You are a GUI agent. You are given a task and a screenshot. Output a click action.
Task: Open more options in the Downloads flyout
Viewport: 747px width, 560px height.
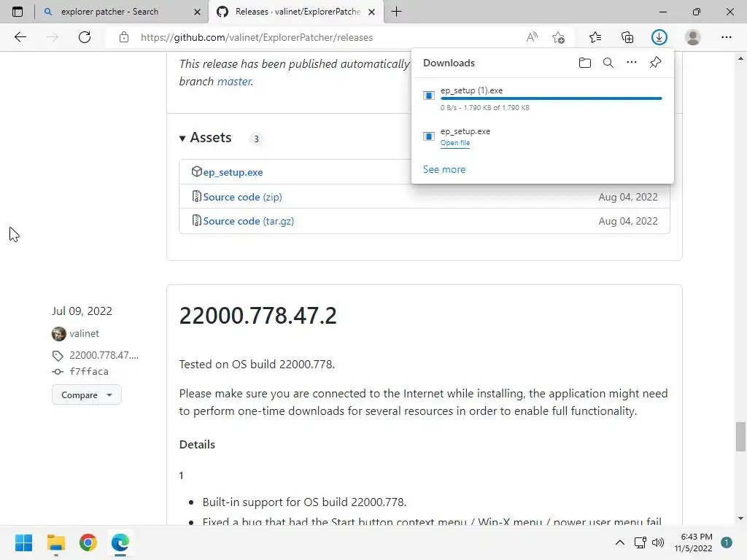click(632, 63)
